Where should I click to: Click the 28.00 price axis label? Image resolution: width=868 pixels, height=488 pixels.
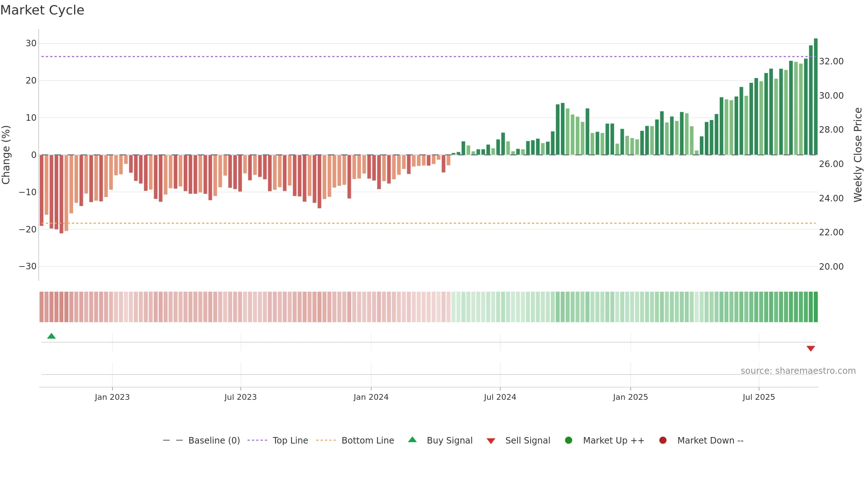point(831,129)
